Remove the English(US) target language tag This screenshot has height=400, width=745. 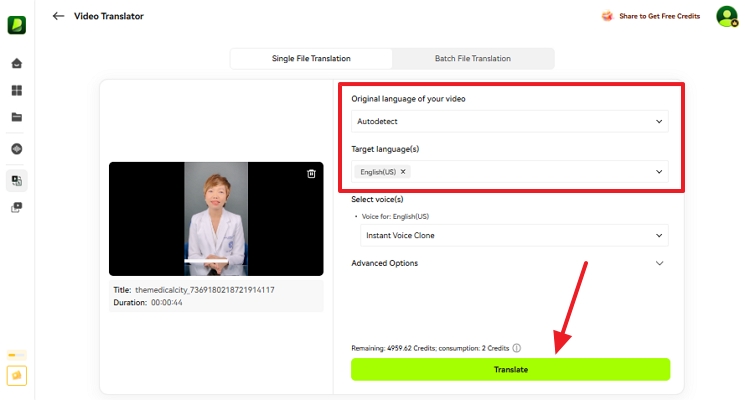pos(403,172)
